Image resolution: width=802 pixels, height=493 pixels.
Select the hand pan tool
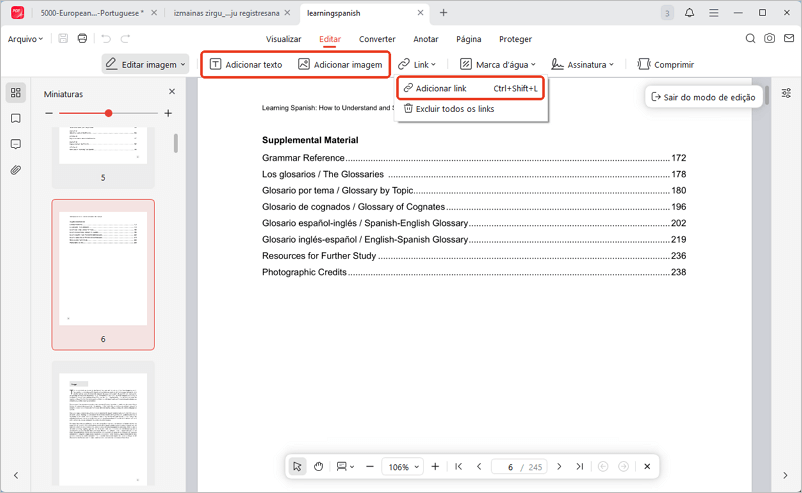[x=319, y=466]
